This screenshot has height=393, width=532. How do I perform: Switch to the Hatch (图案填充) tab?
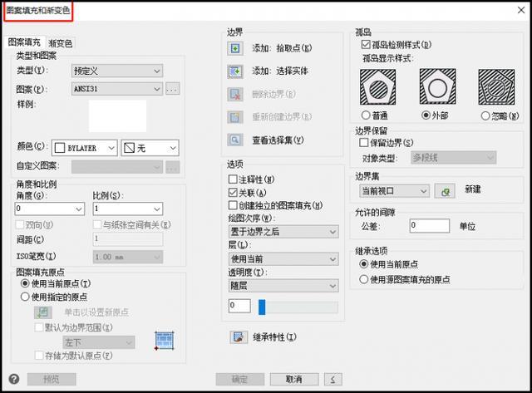[x=23, y=42]
